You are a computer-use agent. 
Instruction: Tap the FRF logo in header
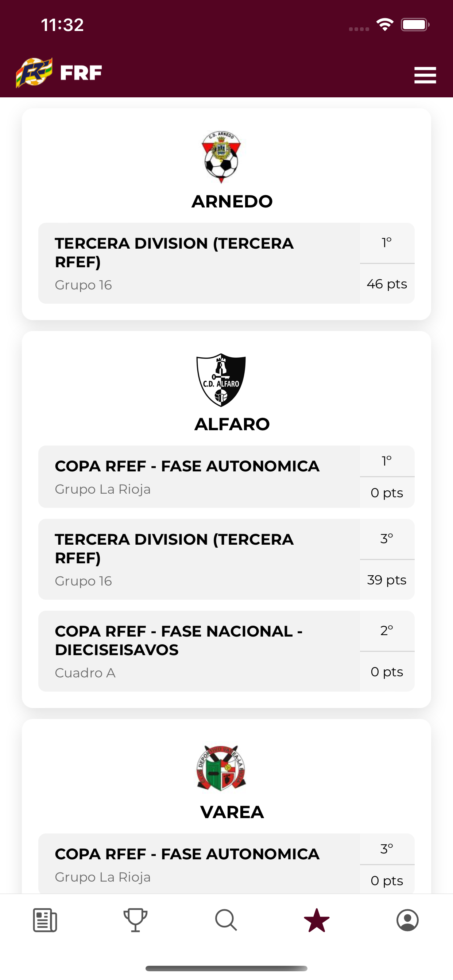tap(59, 73)
